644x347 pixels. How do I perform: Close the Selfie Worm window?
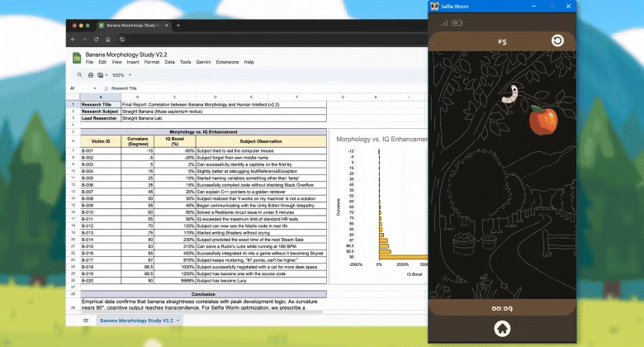coord(568,6)
